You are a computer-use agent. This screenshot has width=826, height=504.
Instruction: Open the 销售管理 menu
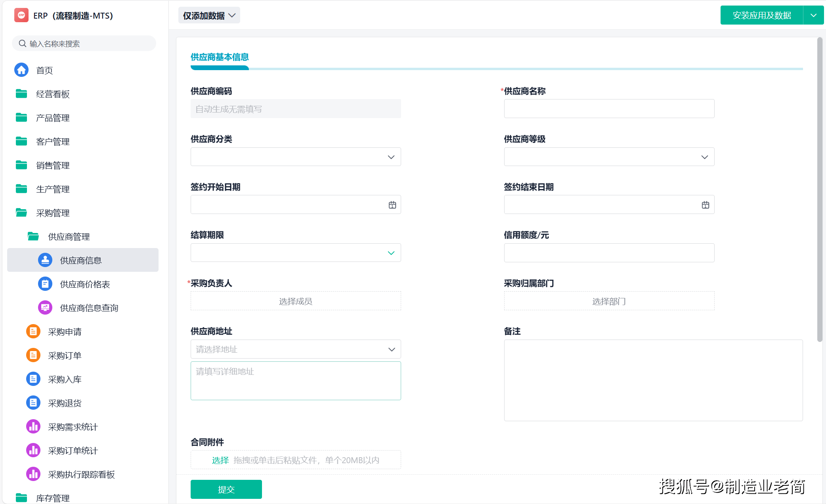click(x=83, y=165)
